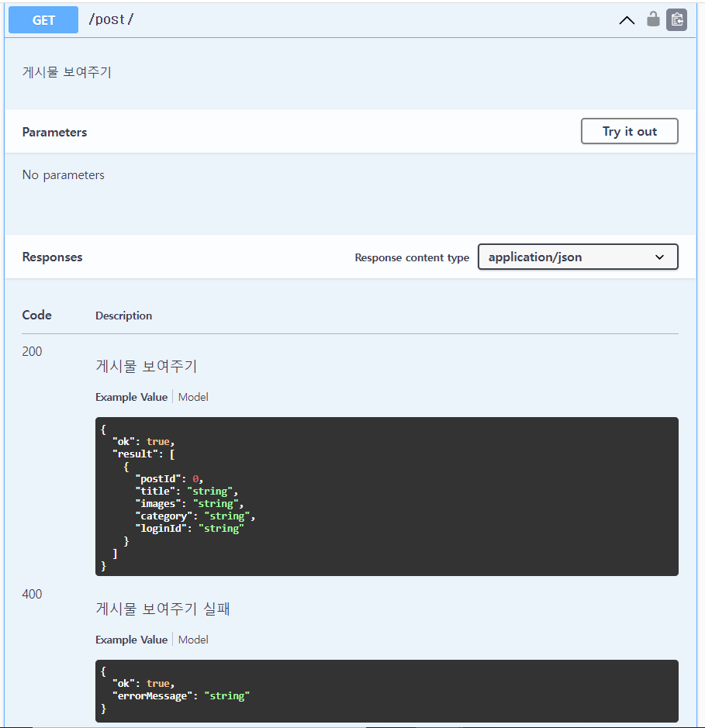The image size is (705, 728).
Task: Click the 400 response JSON example block
Action: [x=387, y=691]
